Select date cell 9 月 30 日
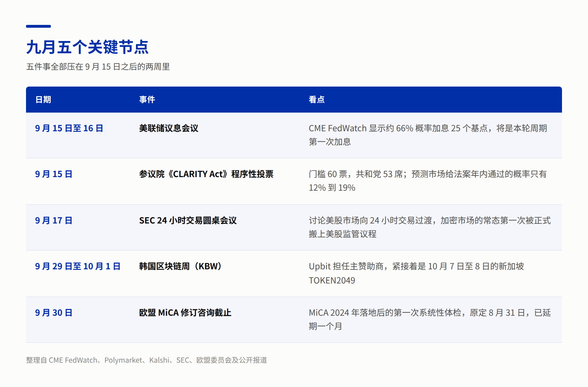Screen dimensions: 588x387 click(54, 313)
